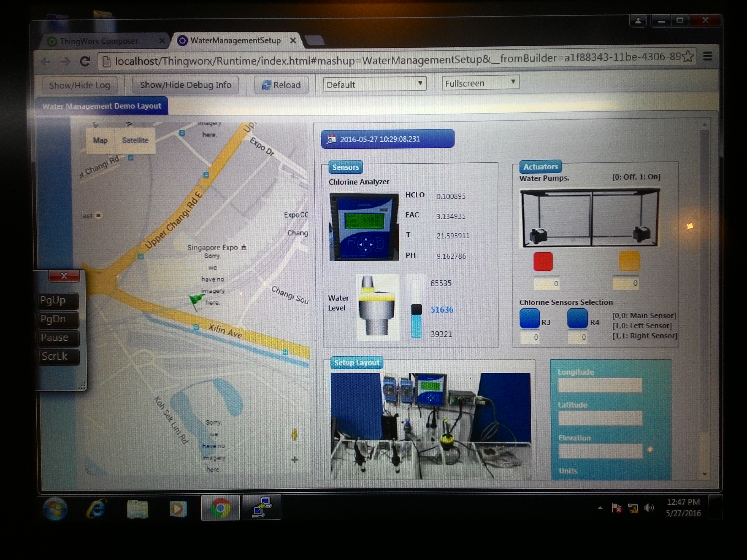747x560 pixels.
Task: Click the network tray icon
Action: (633, 508)
